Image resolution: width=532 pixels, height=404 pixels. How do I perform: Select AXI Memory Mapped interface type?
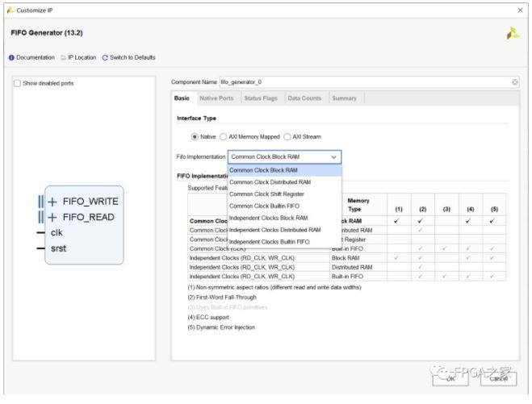223,136
